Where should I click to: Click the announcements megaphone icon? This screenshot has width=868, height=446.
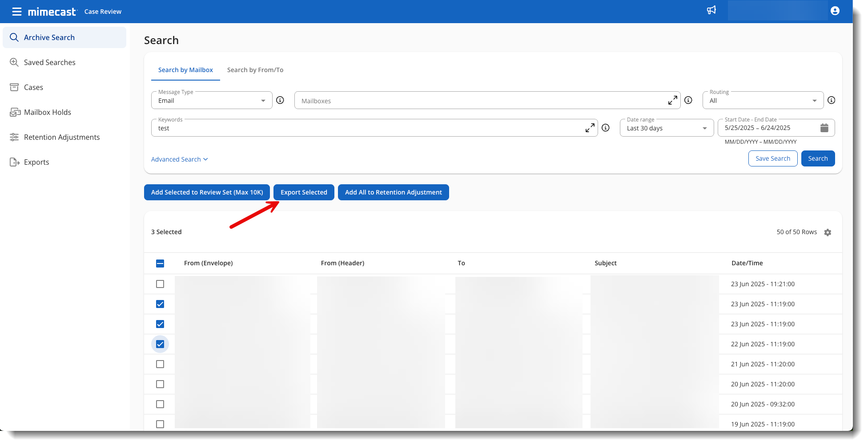click(711, 10)
